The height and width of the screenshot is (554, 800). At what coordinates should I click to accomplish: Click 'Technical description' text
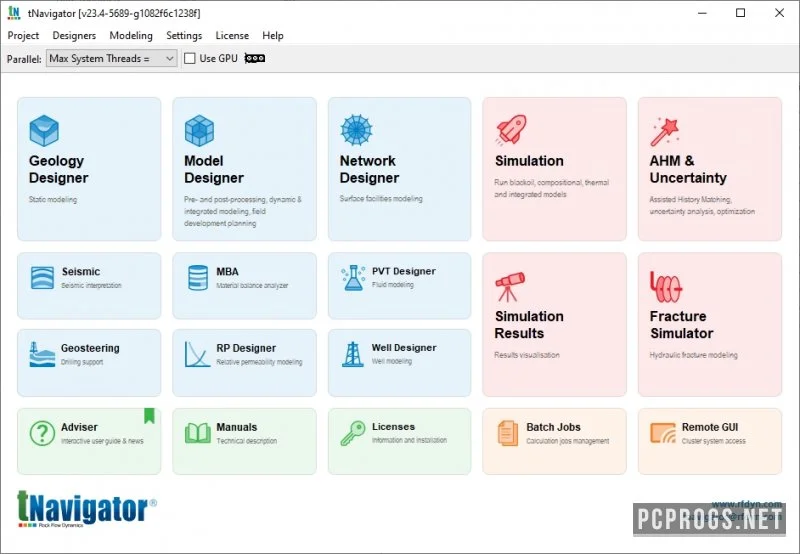(x=246, y=441)
